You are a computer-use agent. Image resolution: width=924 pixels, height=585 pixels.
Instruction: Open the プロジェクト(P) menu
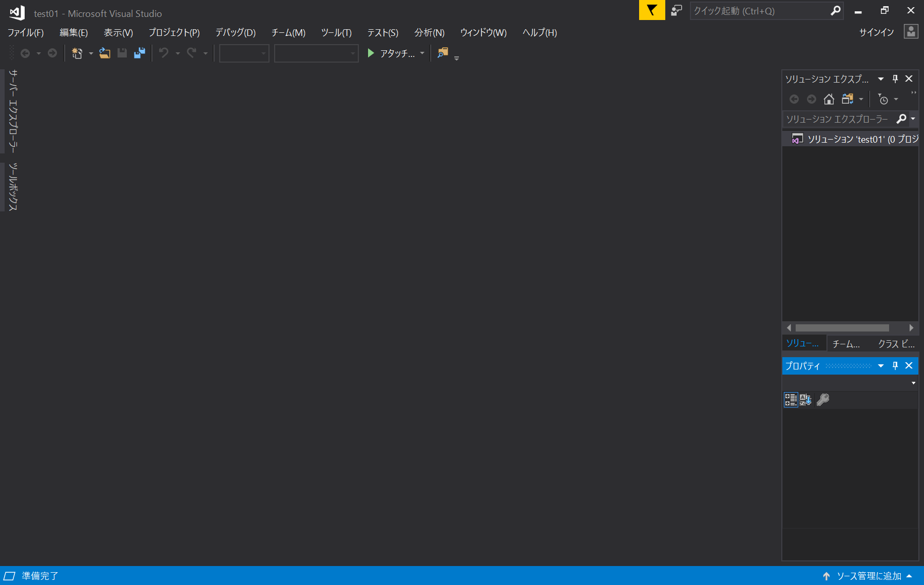[x=175, y=32]
